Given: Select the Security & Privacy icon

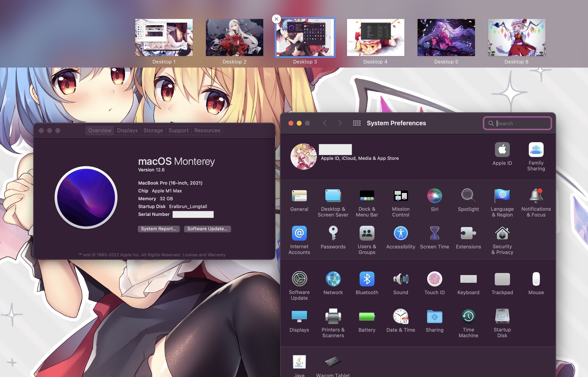Looking at the screenshot, I should [x=502, y=233].
